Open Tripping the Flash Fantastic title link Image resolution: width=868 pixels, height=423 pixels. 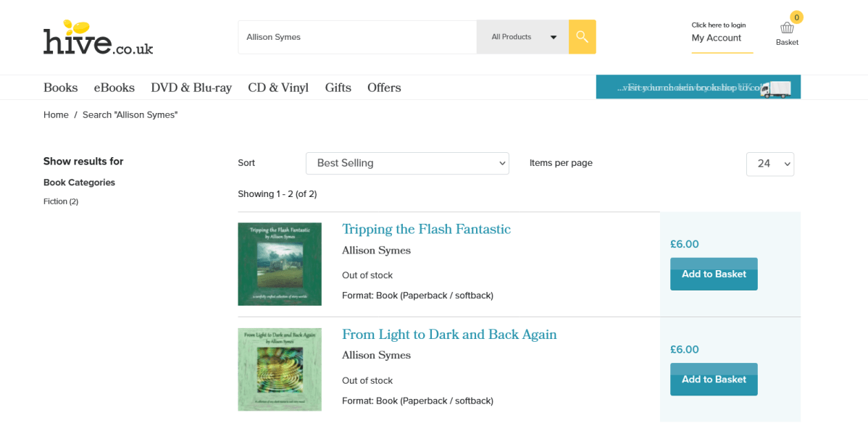[426, 230]
